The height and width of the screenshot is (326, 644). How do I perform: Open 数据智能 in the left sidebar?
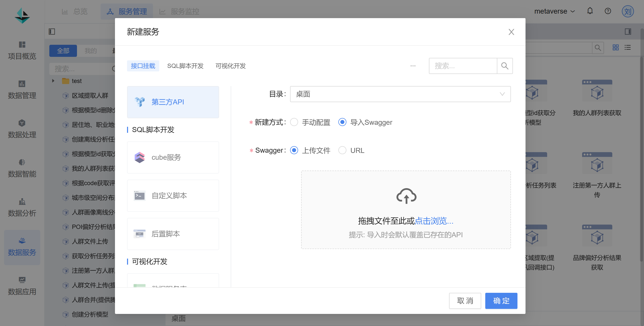(x=22, y=169)
